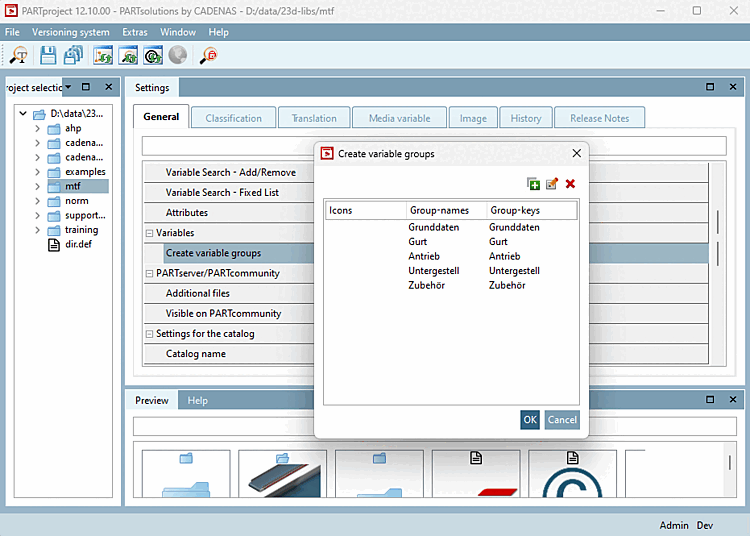This screenshot has height=536, width=750.
Task: Click the float icon of the Settings panel
Action: pos(710,87)
